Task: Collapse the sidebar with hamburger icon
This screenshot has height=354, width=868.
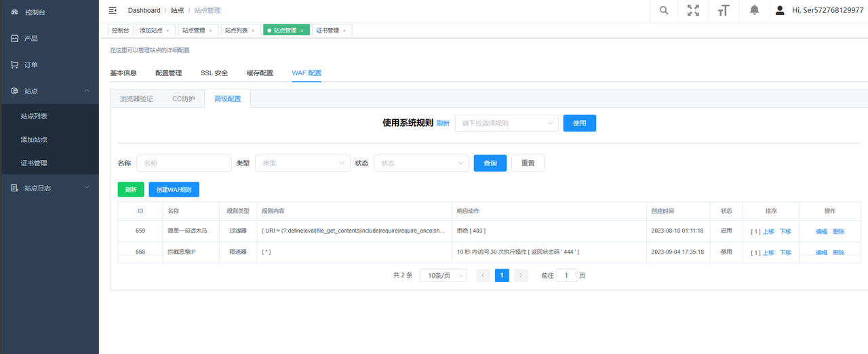Action: click(x=113, y=10)
